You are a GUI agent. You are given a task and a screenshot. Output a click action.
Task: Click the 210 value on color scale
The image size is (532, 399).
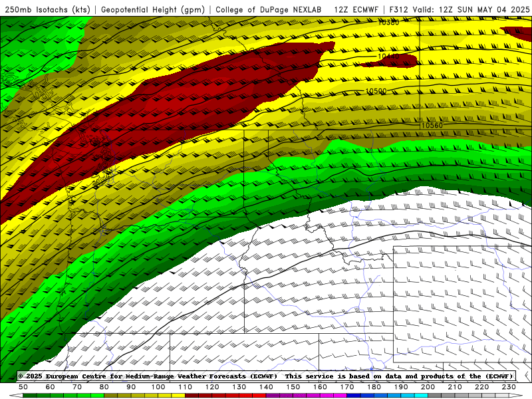coord(455,387)
